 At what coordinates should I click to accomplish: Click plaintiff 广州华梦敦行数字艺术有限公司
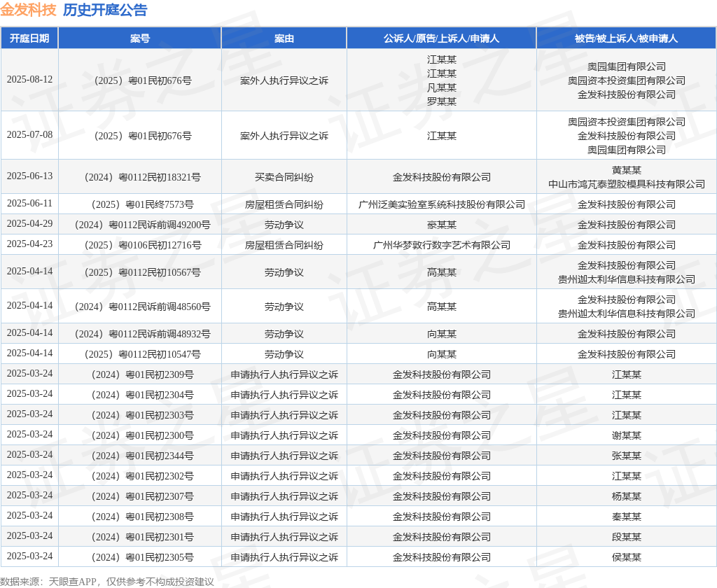(441, 245)
